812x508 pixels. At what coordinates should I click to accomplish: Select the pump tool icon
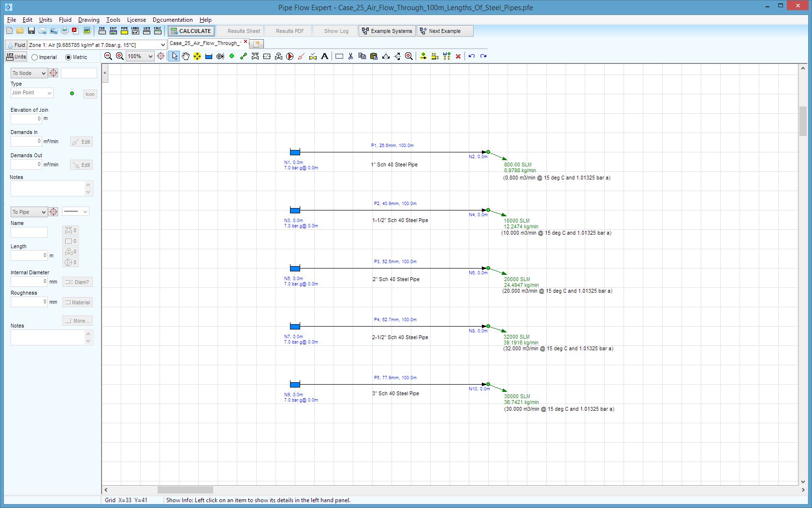coord(290,56)
